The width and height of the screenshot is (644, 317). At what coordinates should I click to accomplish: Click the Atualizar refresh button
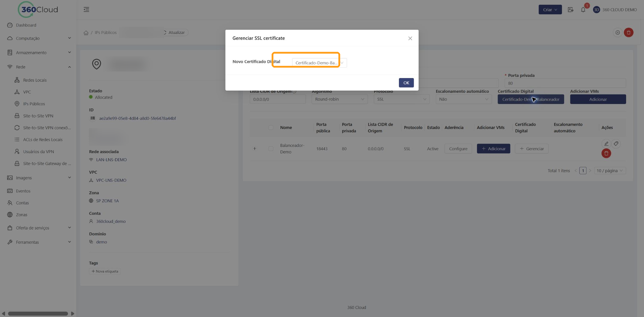point(176,32)
